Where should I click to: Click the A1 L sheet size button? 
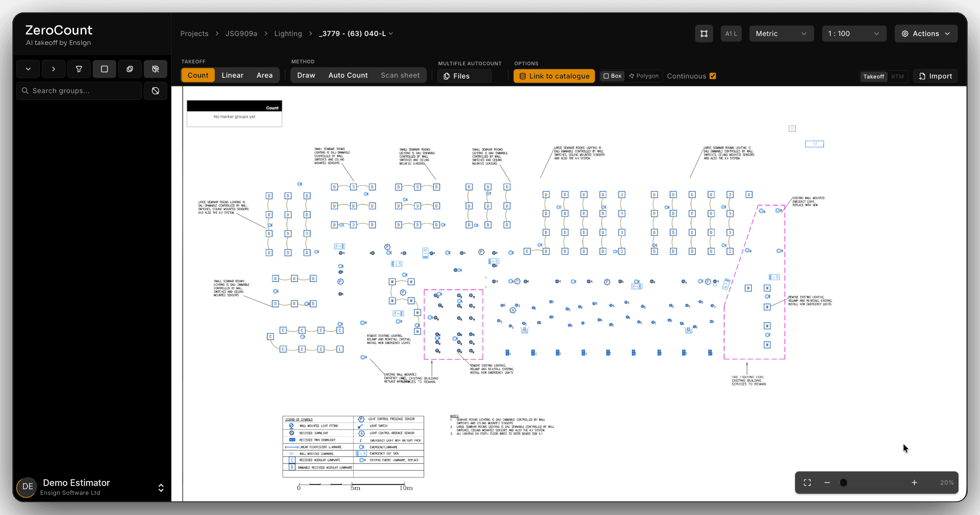pos(731,34)
